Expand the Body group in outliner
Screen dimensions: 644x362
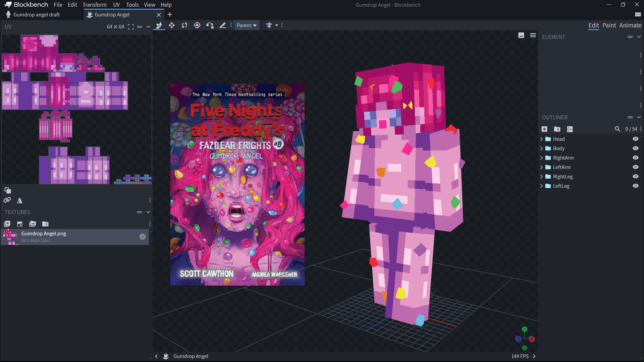pyautogui.click(x=541, y=148)
